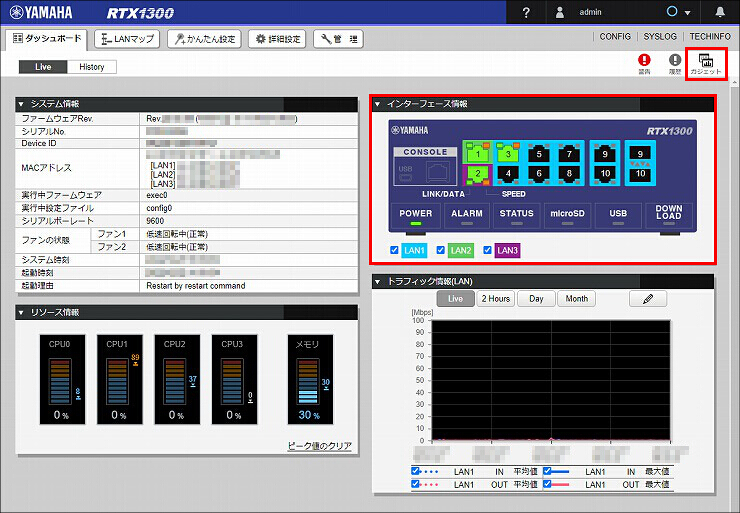The image size is (740, 513).
Task: Toggle LAN1 IN 最大値 legend checkbox
Action: 547,471
